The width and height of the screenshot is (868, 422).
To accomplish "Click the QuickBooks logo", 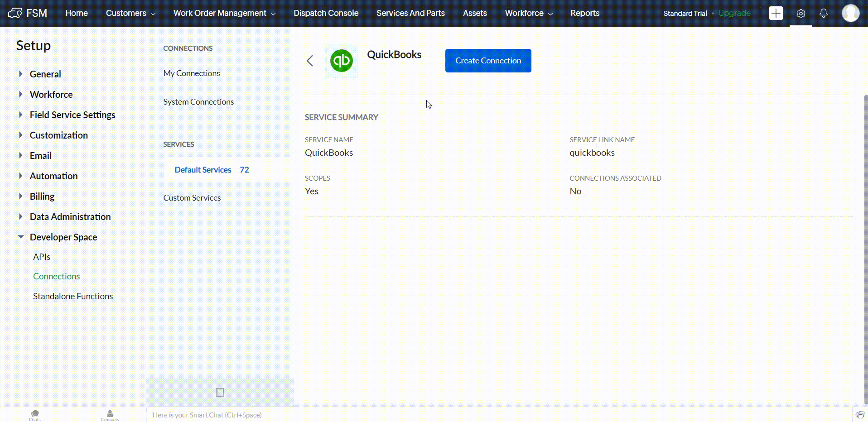I will [342, 61].
